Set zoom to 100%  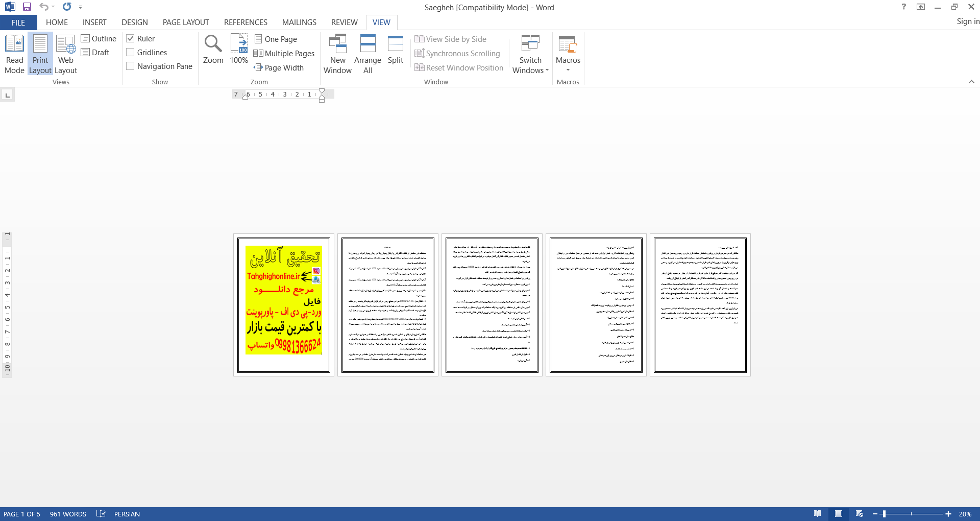click(x=239, y=50)
